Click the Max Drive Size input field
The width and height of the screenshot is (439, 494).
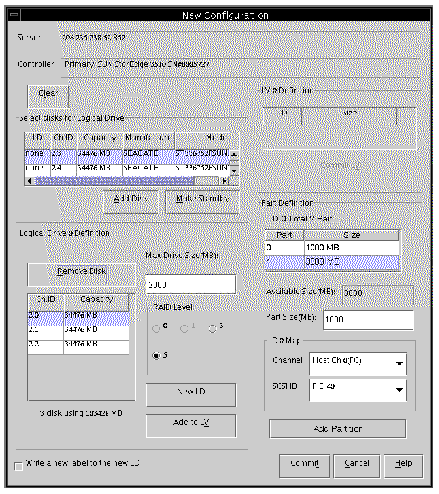pyautogui.click(x=191, y=284)
